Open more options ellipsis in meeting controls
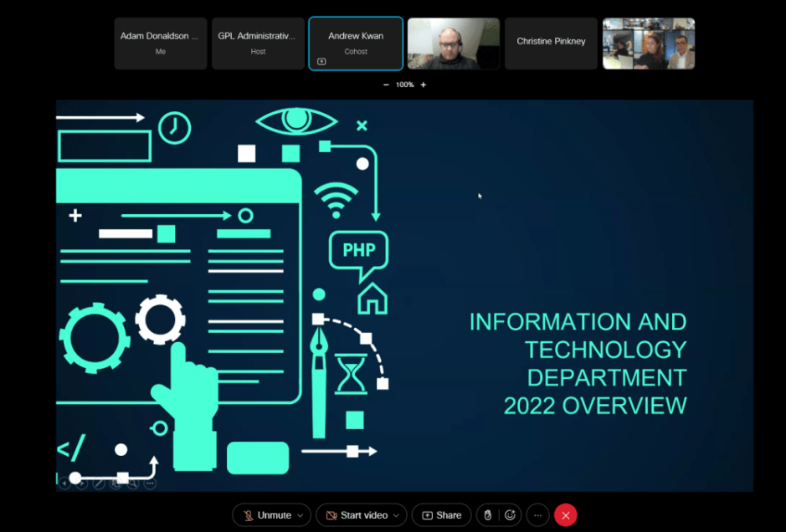Viewport: 786px width, 532px height. [x=538, y=515]
